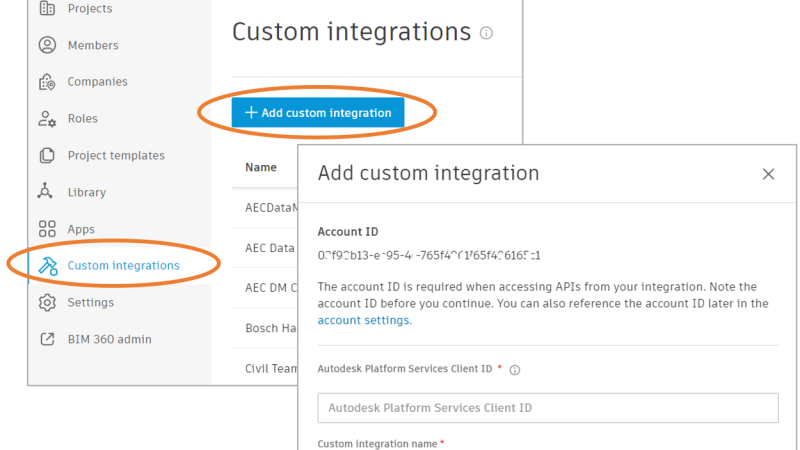The image size is (800, 450).
Task: Open Roles via its sidebar icon
Action: 47,119
